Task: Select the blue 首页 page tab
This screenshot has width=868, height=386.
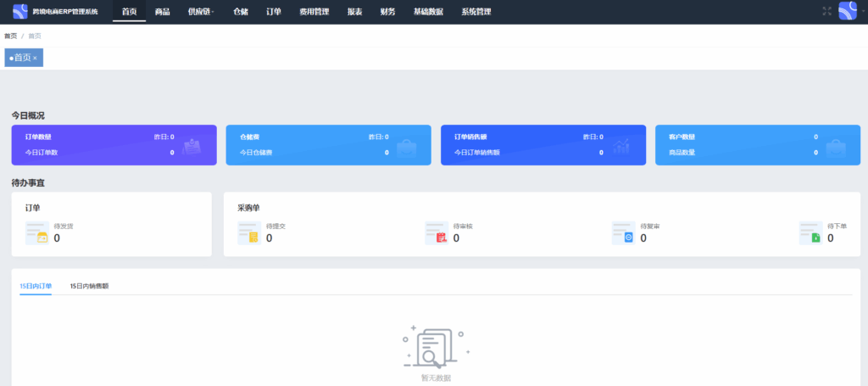Action: point(24,58)
